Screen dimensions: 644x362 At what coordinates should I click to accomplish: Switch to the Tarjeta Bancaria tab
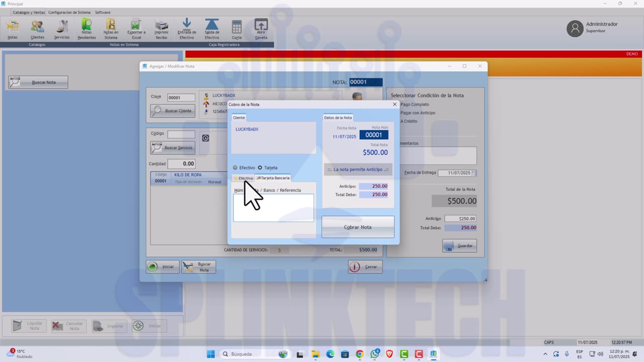273,178
